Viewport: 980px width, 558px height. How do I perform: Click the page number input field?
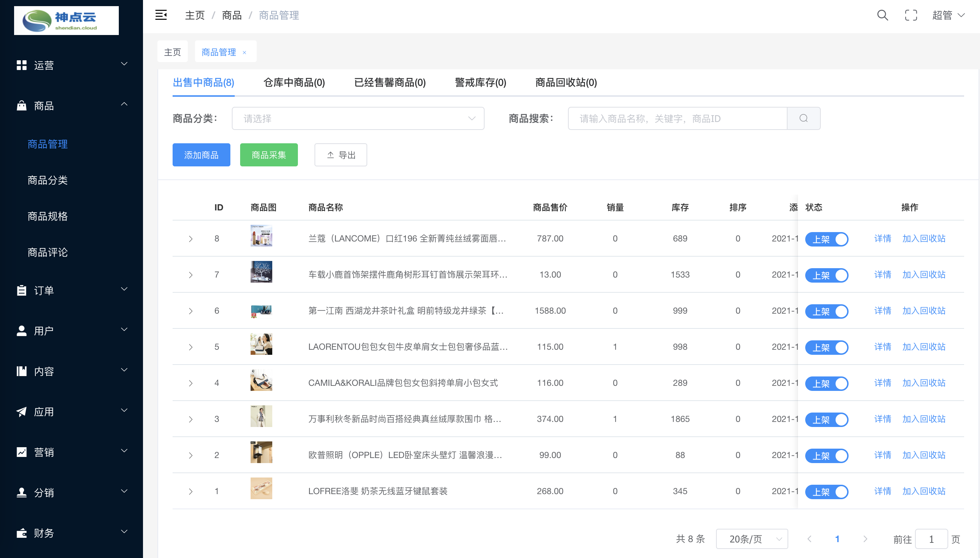click(x=932, y=539)
